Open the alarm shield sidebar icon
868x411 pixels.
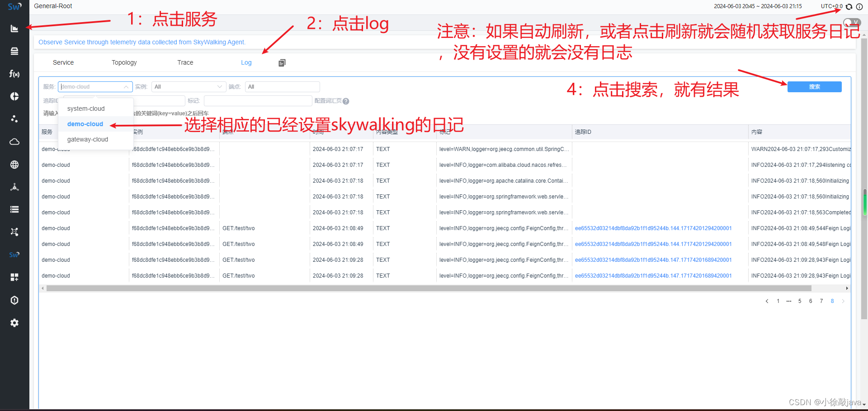tap(14, 300)
